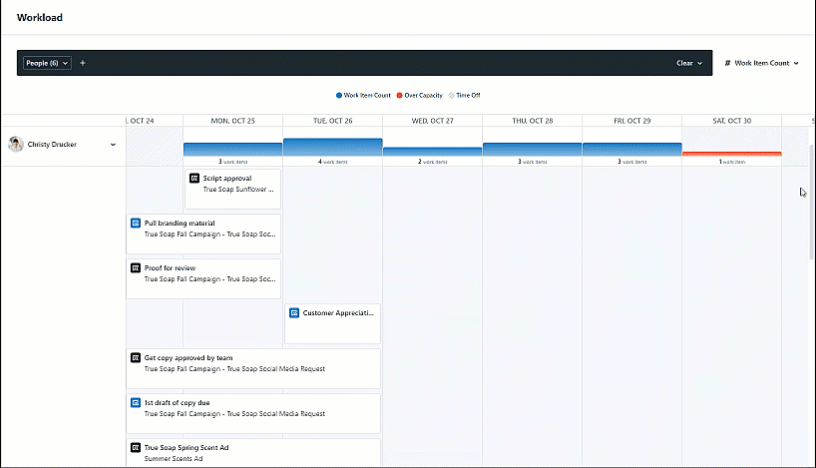Click the Customer Appreciation task icon
This screenshot has height=468, width=816.
294,313
